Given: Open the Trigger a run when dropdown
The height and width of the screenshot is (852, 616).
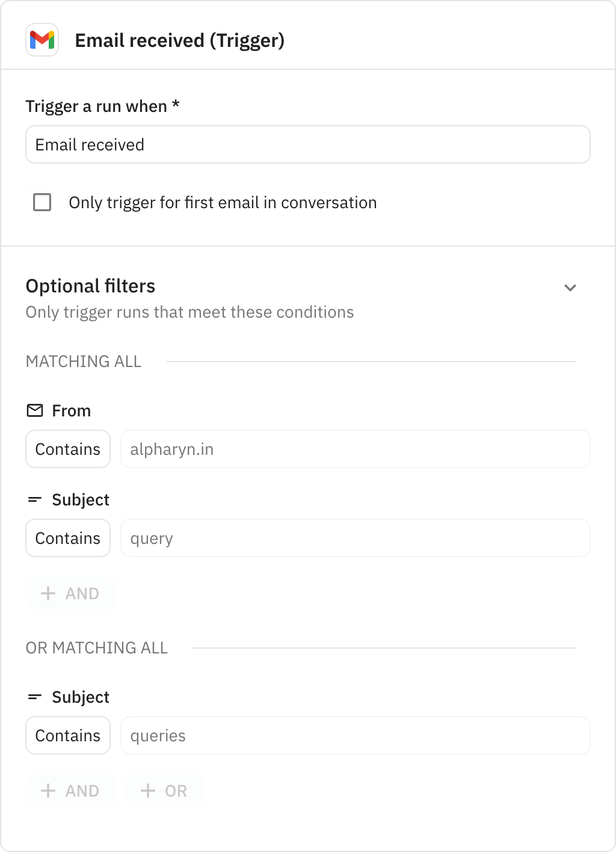Looking at the screenshot, I should click(307, 144).
